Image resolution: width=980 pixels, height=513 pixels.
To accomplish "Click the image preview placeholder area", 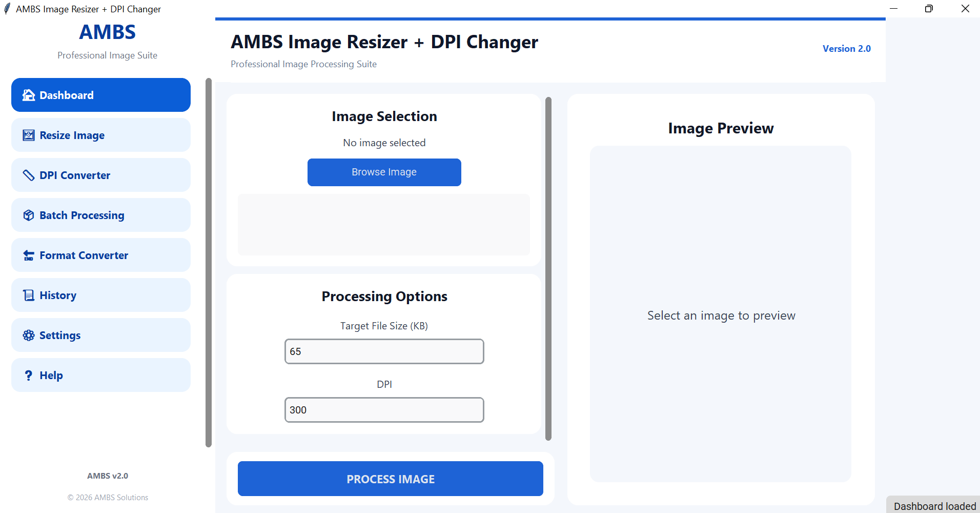I will (x=721, y=314).
